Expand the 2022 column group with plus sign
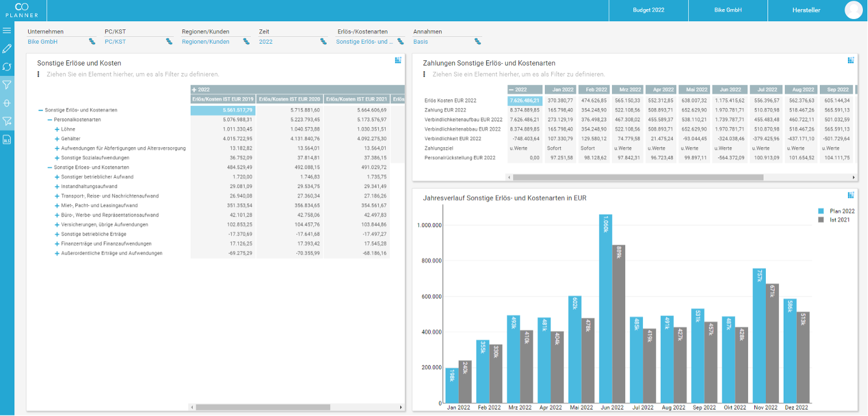 coord(193,90)
